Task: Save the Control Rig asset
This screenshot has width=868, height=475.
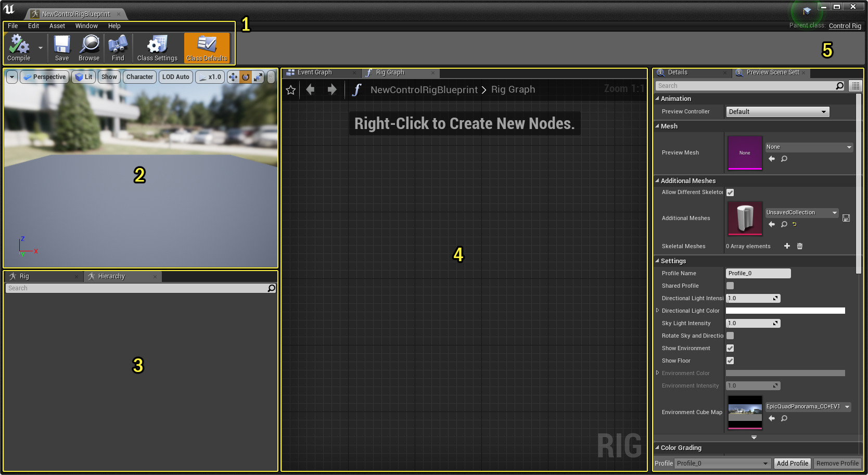Action: coord(61,48)
